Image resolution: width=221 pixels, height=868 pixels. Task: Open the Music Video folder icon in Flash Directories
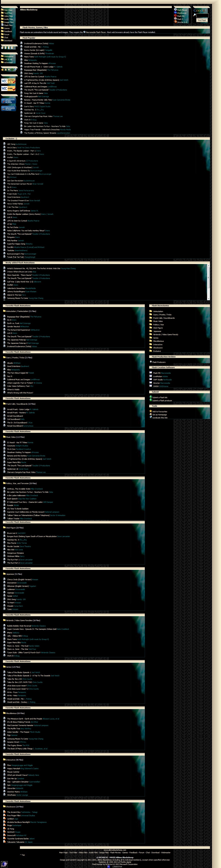pos(151,321)
